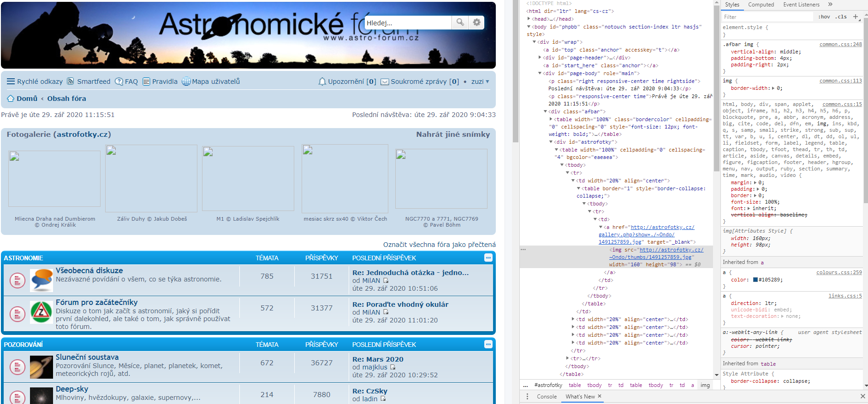The height and width of the screenshot is (404, 868).
Task: Click the Fórum pro začátečníky logo icon
Action: (x=41, y=312)
